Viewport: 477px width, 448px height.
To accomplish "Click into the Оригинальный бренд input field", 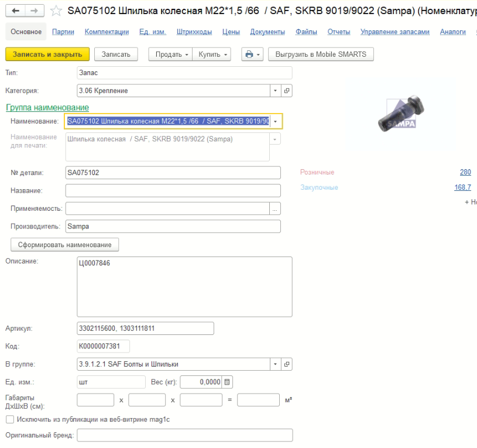I will [x=185, y=435].
